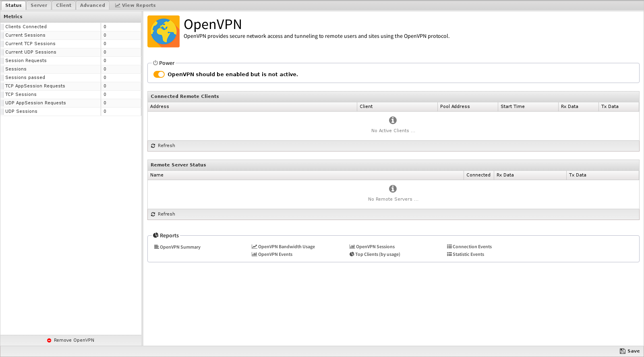This screenshot has height=357, width=644.
Task: Click refresh icon under Connected Remote Clients
Action: [153, 146]
